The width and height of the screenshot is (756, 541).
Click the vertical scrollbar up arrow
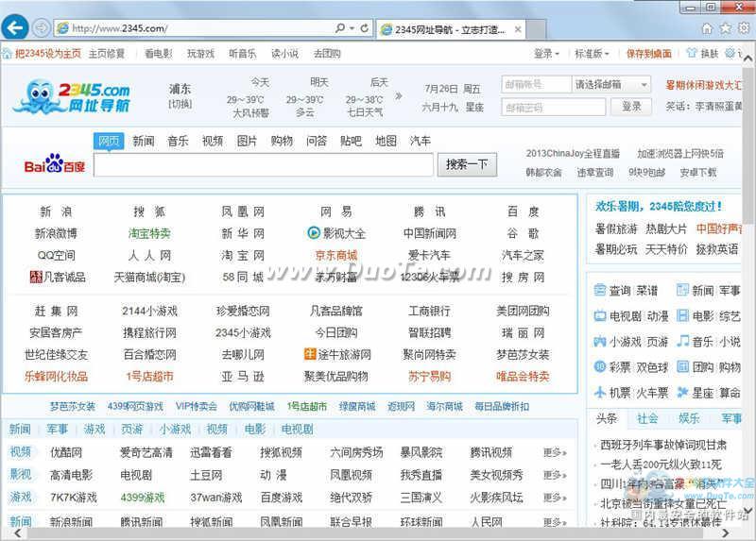click(x=748, y=59)
